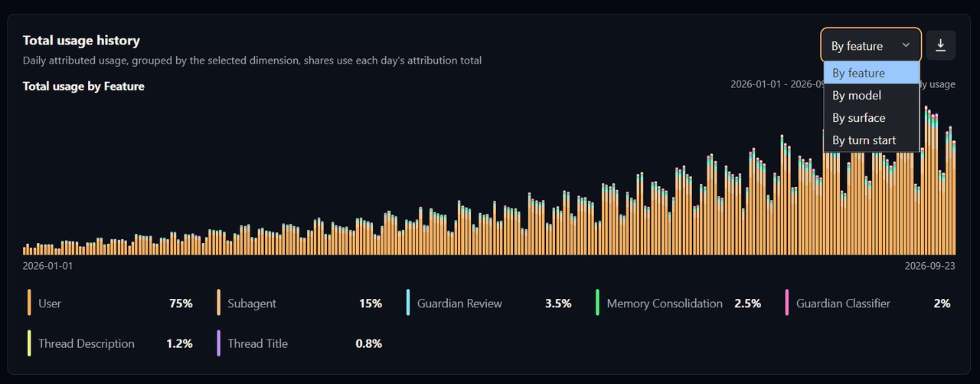Click the Total usage by Feature subtitle

coord(83,87)
